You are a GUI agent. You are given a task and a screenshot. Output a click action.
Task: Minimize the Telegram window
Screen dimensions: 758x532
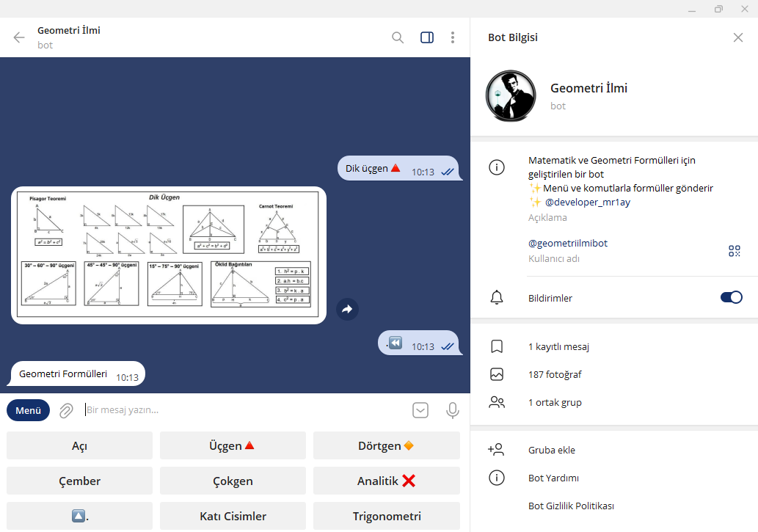tap(692, 9)
